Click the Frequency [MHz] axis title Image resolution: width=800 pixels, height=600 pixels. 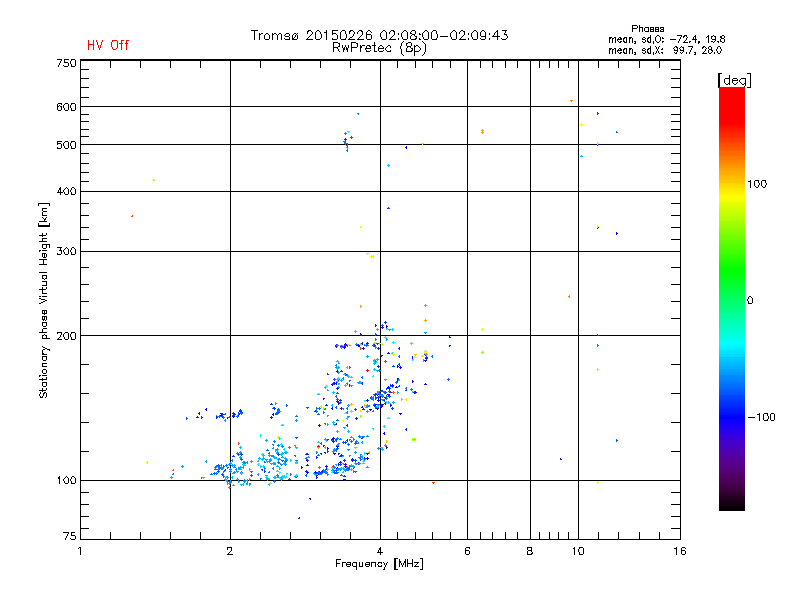point(379,564)
